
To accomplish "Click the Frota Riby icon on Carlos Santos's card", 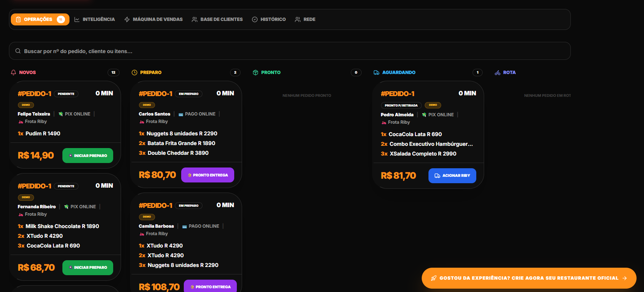I will [x=142, y=122].
